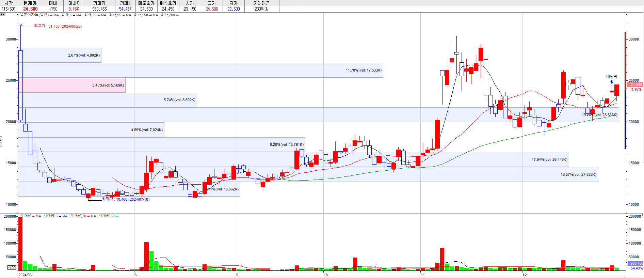This screenshot has width=644, height=278.
Task: Click the 980,456 volume value in table
Action: click(x=99, y=9)
